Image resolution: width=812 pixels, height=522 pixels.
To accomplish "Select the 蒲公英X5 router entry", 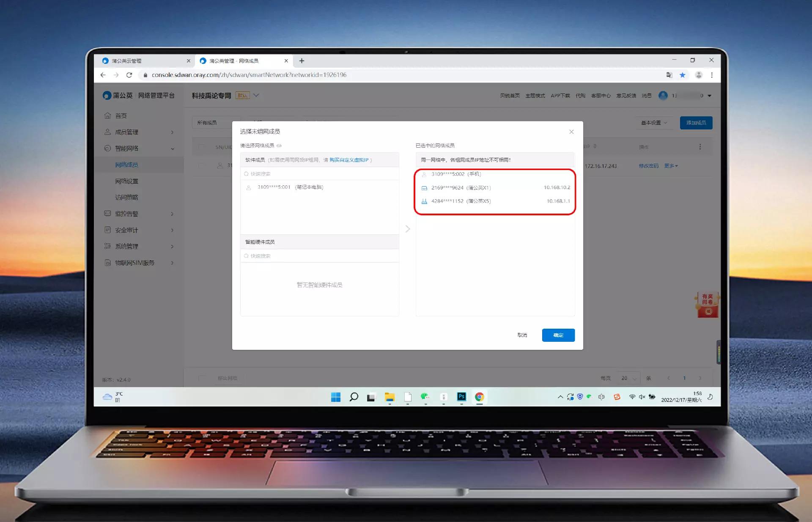I will click(x=461, y=201).
